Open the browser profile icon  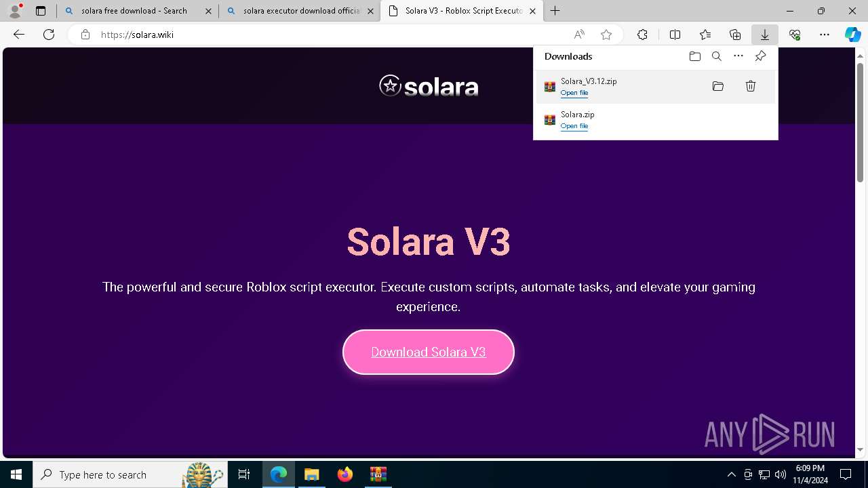coord(15,11)
